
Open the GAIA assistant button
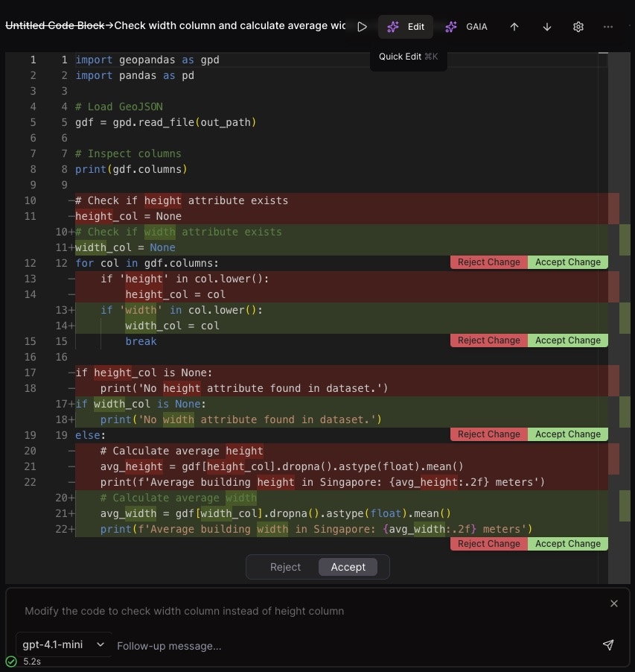pos(466,27)
